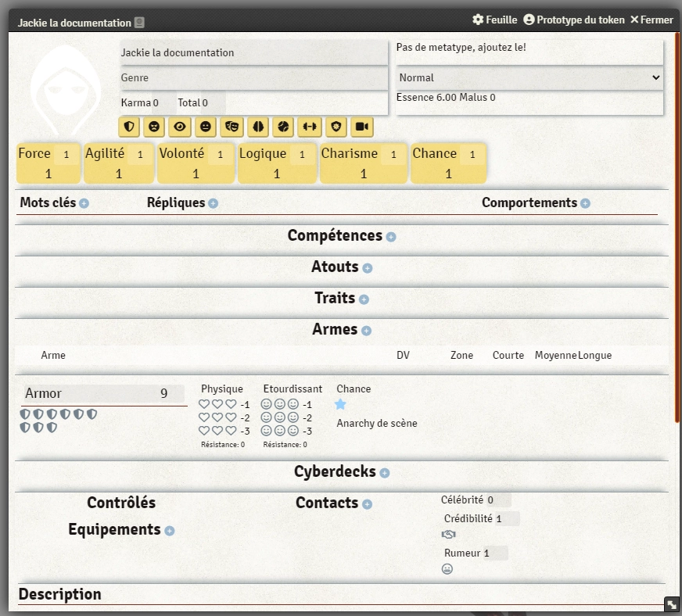Click the Charisme attribute button
The height and width of the screenshot is (616, 682).
point(349,154)
